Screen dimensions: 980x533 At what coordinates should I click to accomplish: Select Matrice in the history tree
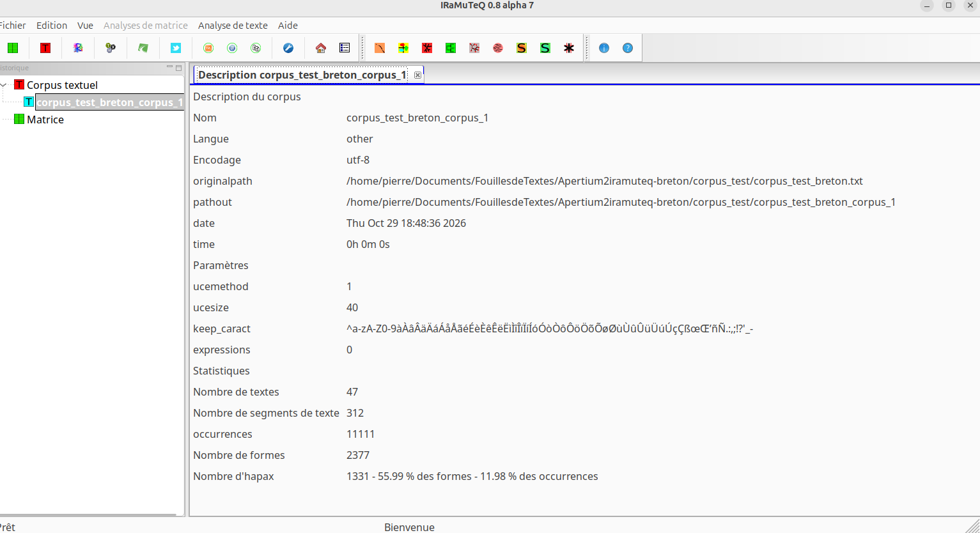(x=45, y=120)
